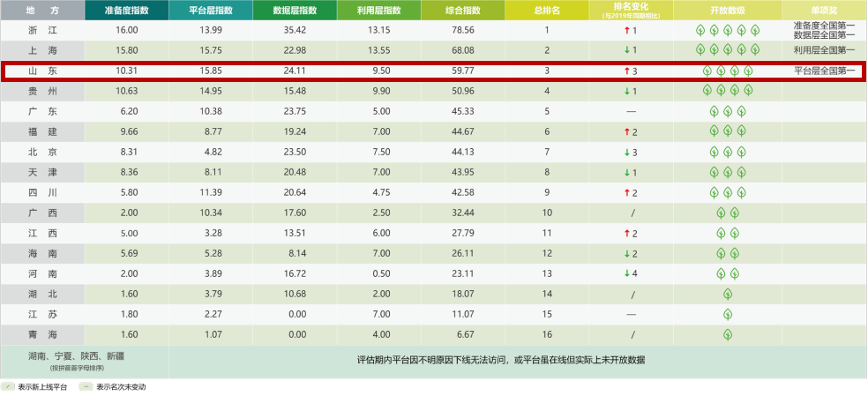Click the 利用层全国第一 award text
The height and width of the screenshot is (396, 868).
tap(824, 50)
